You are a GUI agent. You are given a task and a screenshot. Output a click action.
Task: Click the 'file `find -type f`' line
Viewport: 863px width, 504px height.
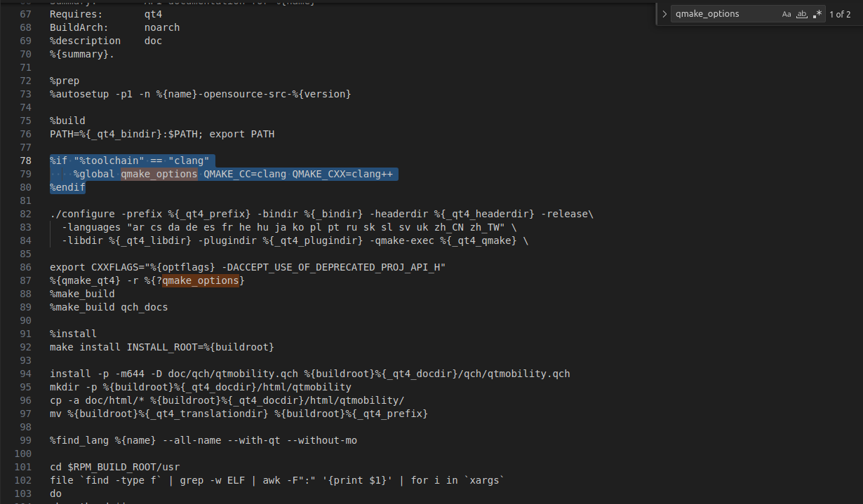click(277, 480)
